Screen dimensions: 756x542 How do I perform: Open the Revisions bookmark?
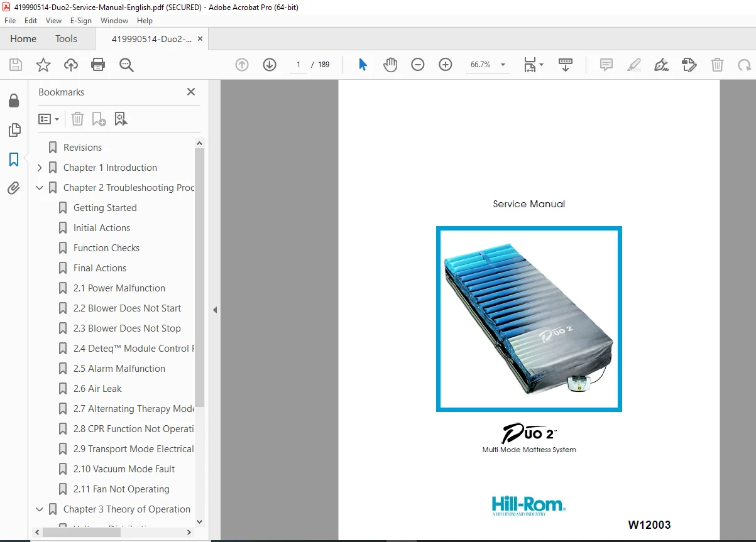coord(82,148)
